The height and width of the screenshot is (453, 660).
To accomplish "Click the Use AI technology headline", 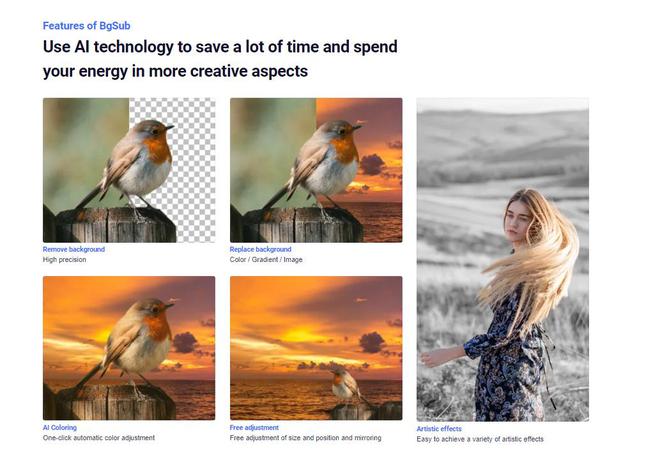I will [x=220, y=59].
